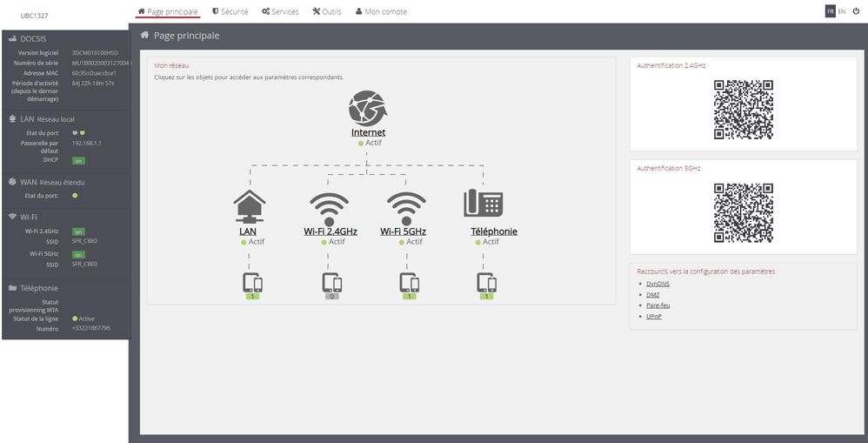
Task: Open the Pare-feu shortcut link
Action: click(658, 305)
